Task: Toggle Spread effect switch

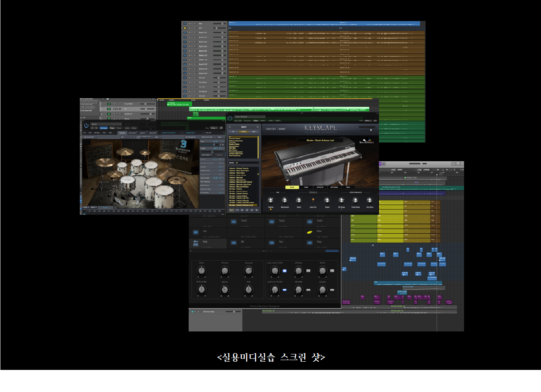Action: [x=308, y=271]
